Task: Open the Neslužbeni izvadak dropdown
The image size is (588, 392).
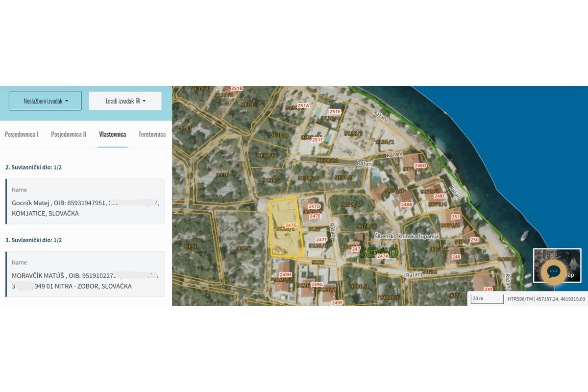Action: 45,101
